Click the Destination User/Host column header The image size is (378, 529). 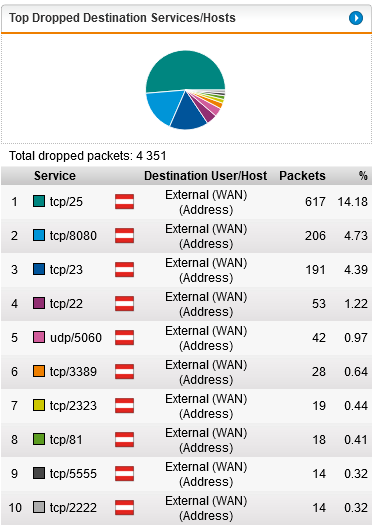pos(206,176)
